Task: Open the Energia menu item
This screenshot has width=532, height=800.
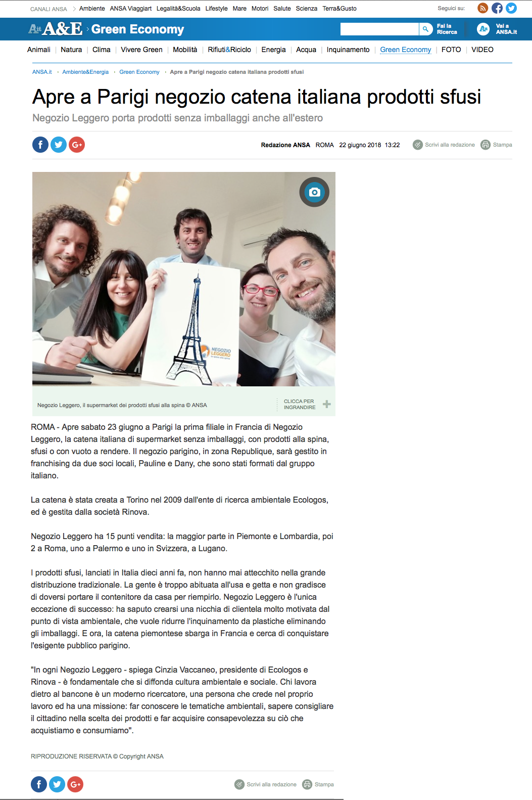Action: tap(273, 50)
